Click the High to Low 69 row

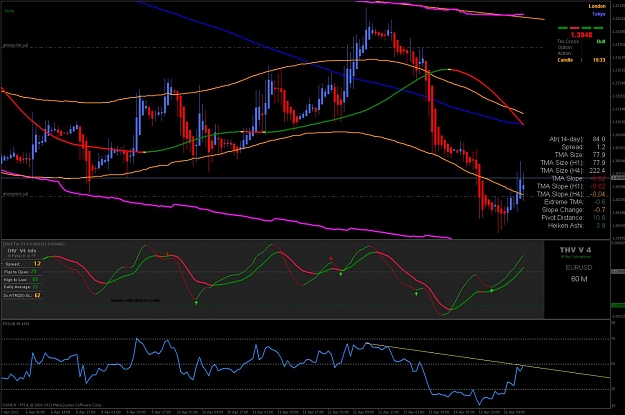click(x=21, y=279)
